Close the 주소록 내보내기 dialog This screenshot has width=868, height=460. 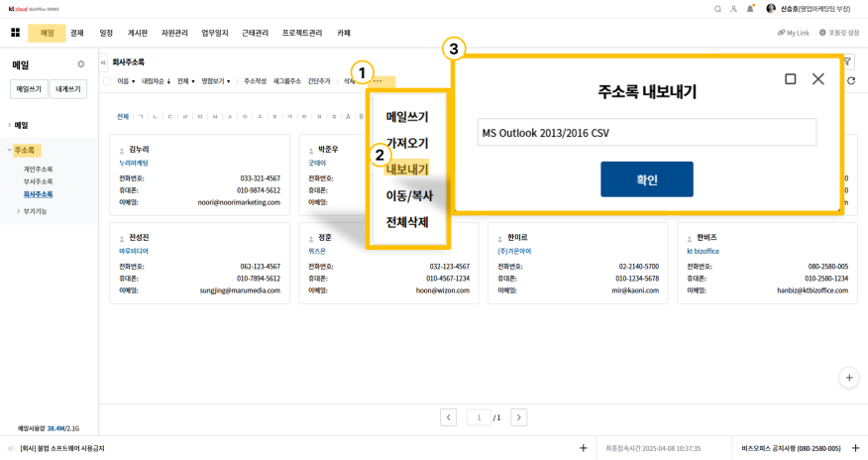click(x=818, y=79)
